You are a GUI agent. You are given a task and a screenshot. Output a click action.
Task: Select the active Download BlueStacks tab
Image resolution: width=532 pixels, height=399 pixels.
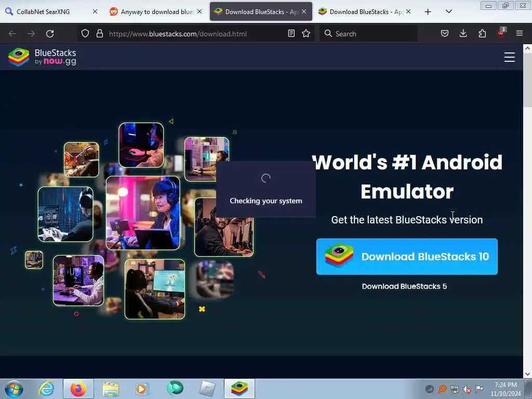261,11
